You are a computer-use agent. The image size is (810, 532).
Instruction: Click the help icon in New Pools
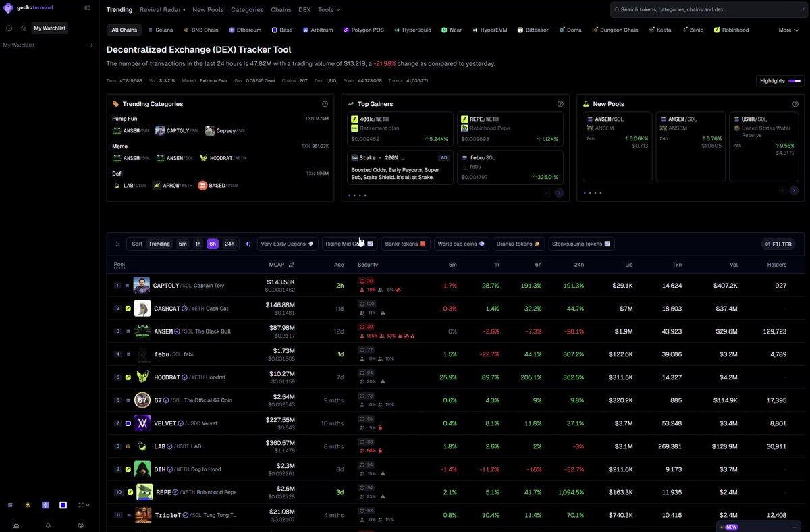click(x=795, y=104)
